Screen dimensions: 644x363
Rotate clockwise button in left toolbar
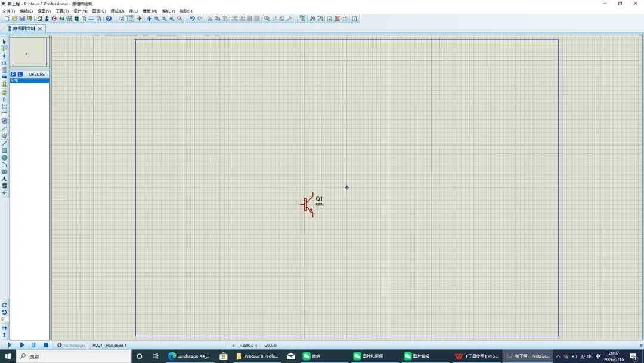[5, 305]
